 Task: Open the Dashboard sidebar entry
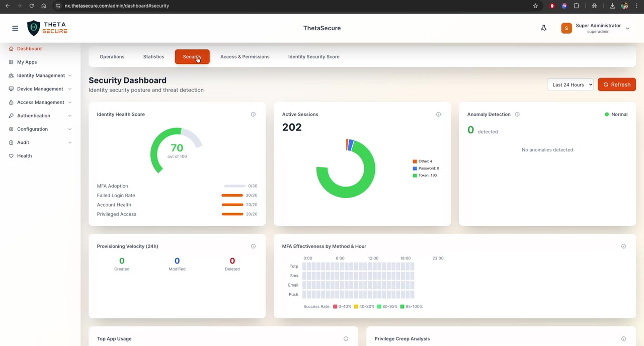pos(29,48)
